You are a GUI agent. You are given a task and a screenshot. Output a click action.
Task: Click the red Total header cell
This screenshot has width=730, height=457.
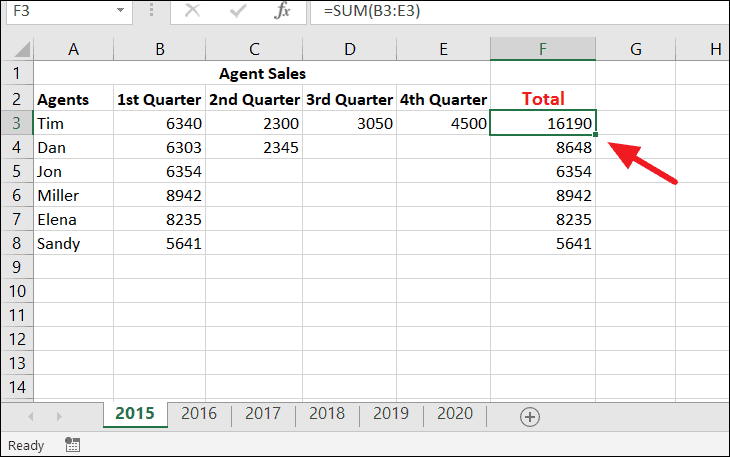pyautogui.click(x=543, y=99)
